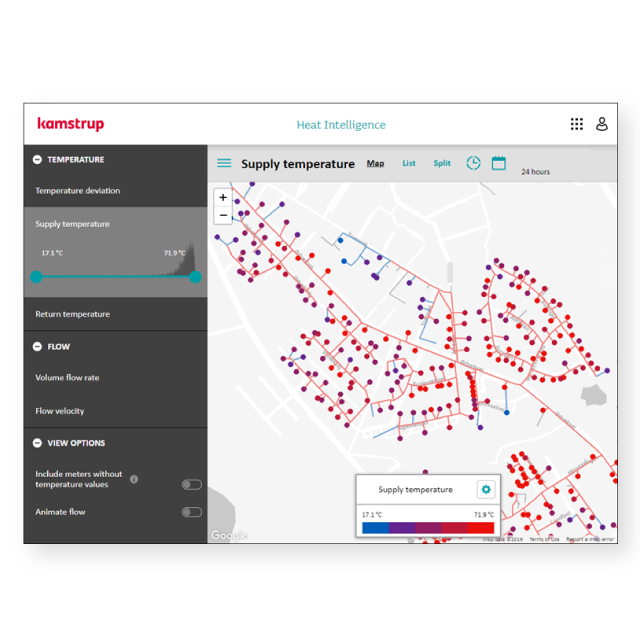The width and height of the screenshot is (640, 640).
Task: Collapse the View Options section
Action: click(x=37, y=443)
